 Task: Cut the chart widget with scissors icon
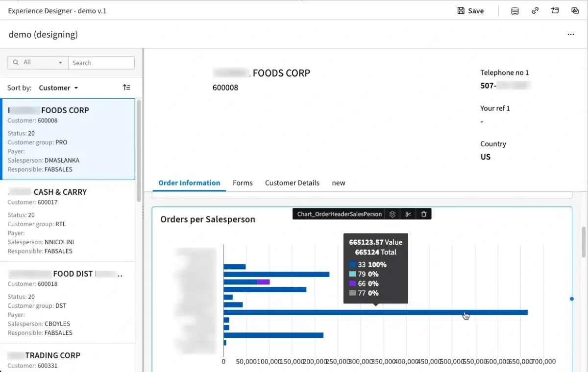408,214
